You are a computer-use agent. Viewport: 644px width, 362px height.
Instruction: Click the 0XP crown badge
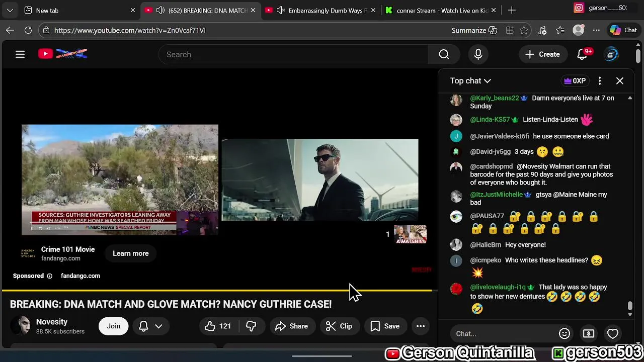click(575, 80)
